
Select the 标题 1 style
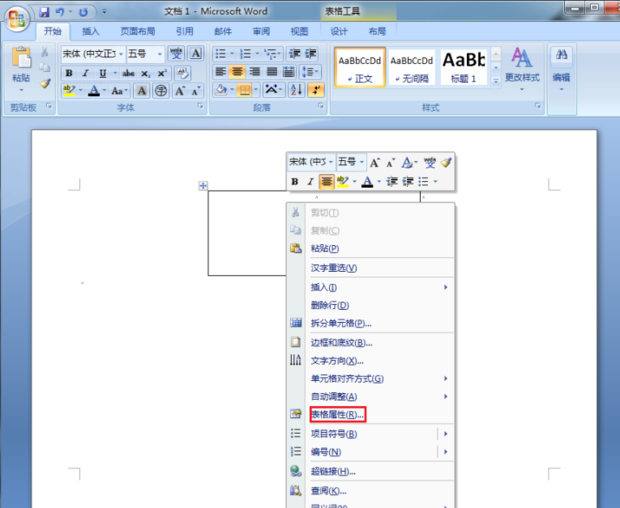(x=463, y=67)
